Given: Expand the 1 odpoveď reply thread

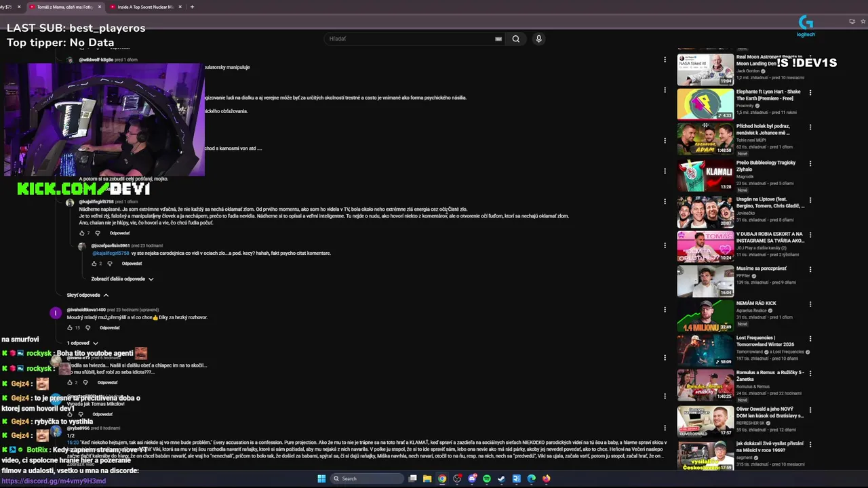Looking at the screenshot, I should tap(82, 343).
